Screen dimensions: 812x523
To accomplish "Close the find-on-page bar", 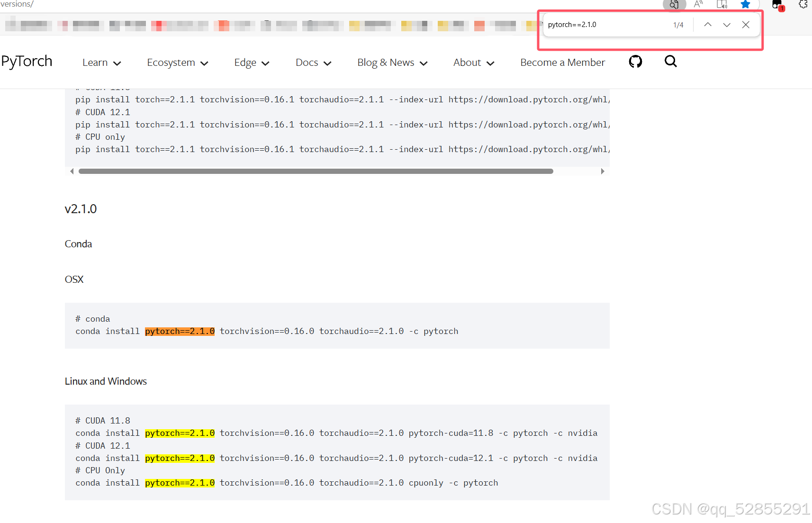I will coord(746,25).
